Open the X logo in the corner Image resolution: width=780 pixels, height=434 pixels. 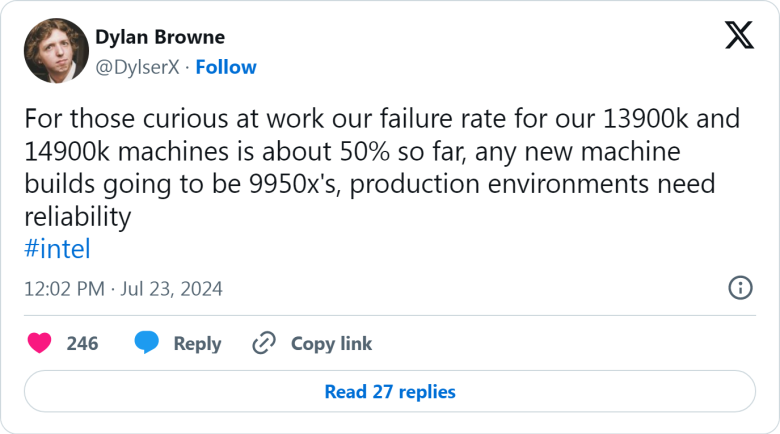[739, 35]
